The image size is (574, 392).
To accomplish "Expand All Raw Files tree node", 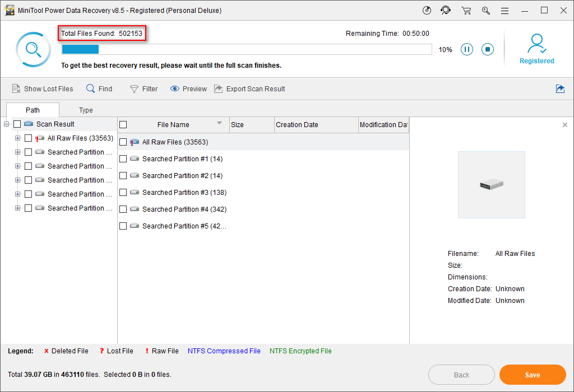I will [18, 138].
